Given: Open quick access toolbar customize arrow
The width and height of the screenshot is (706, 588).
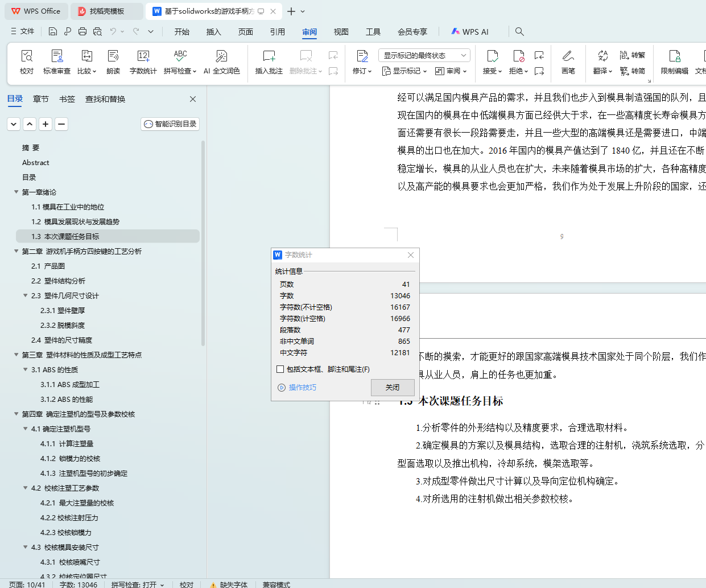Looking at the screenshot, I should [x=151, y=31].
